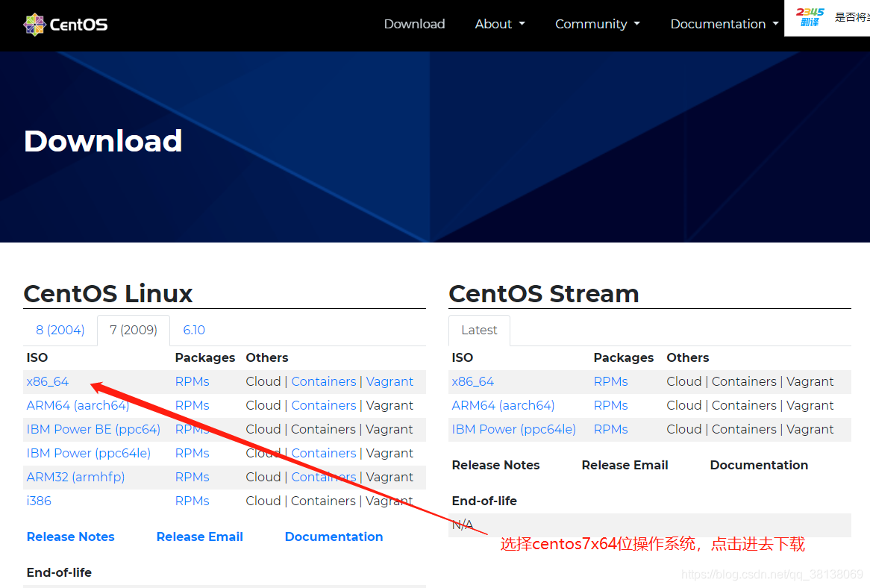This screenshot has height=588, width=870.
Task: Open ARM64 (aarch64) ISO under CentOS Stream
Action: (503, 405)
